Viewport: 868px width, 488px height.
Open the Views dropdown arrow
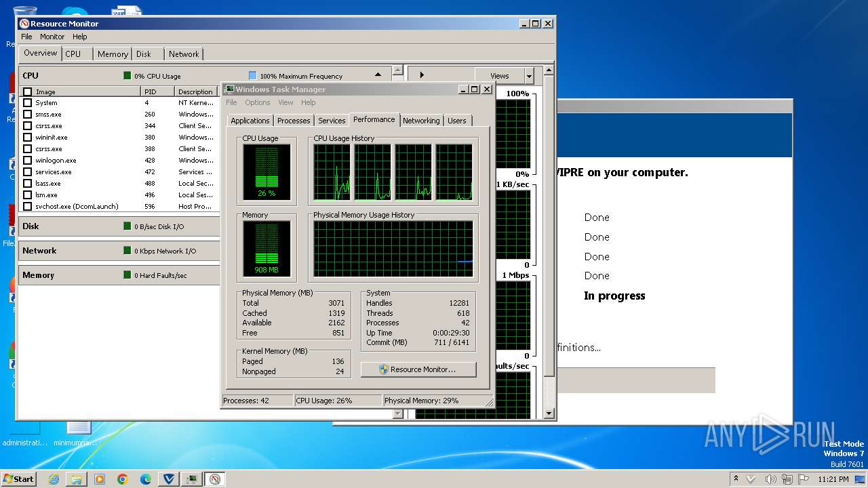(529, 76)
